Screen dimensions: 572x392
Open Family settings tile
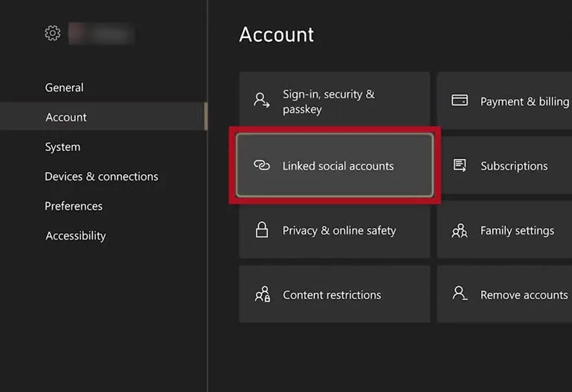505,230
